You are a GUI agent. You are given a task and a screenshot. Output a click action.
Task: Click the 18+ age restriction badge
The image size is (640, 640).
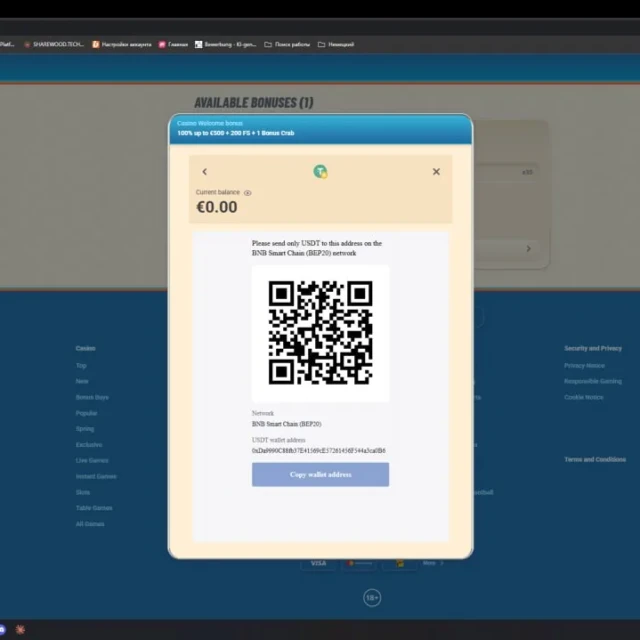click(x=372, y=598)
